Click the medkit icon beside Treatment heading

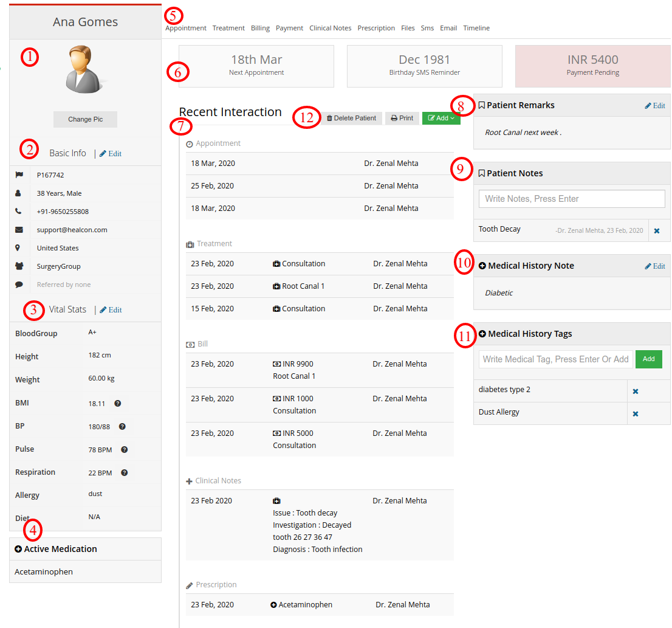190,244
